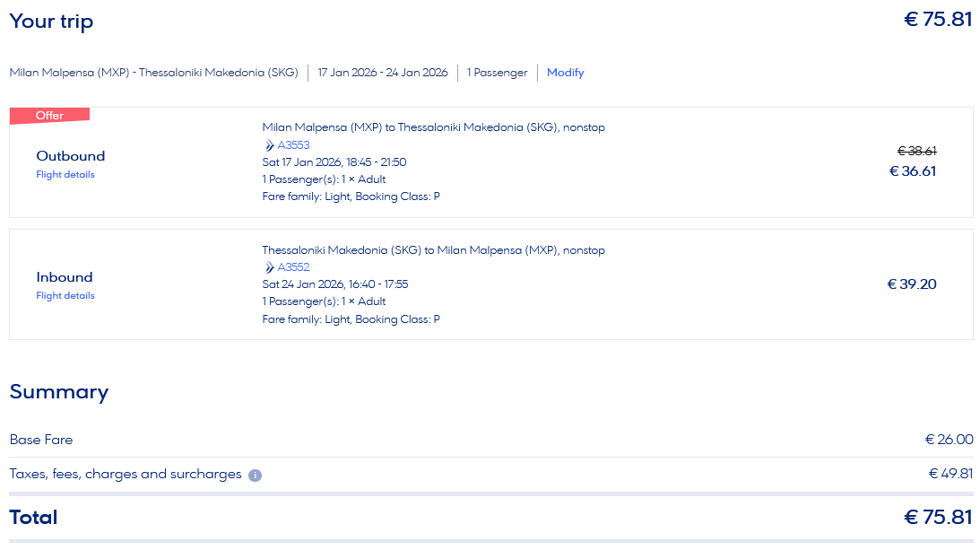This screenshot has width=980, height=550.
Task: Click the Taxes, fees, charges and surcharges label
Action: (126, 474)
